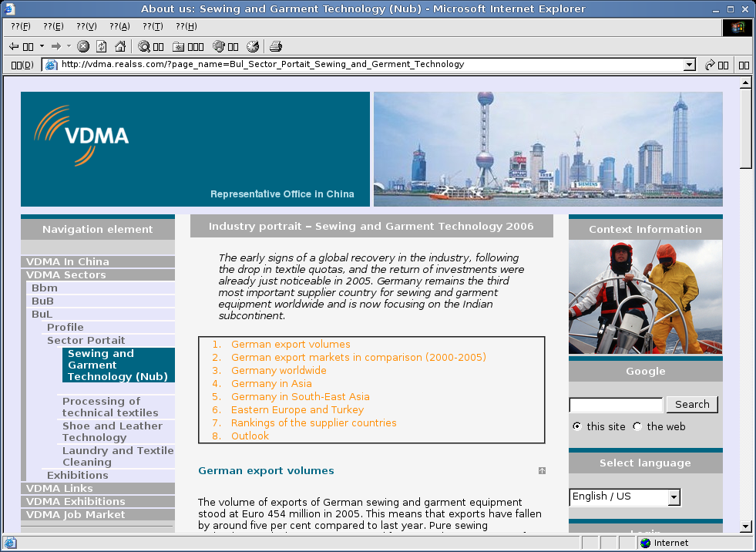Image resolution: width=756 pixels, height=552 pixels.
Task: Select the 'the web' radio button
Action: pos(637,426)
